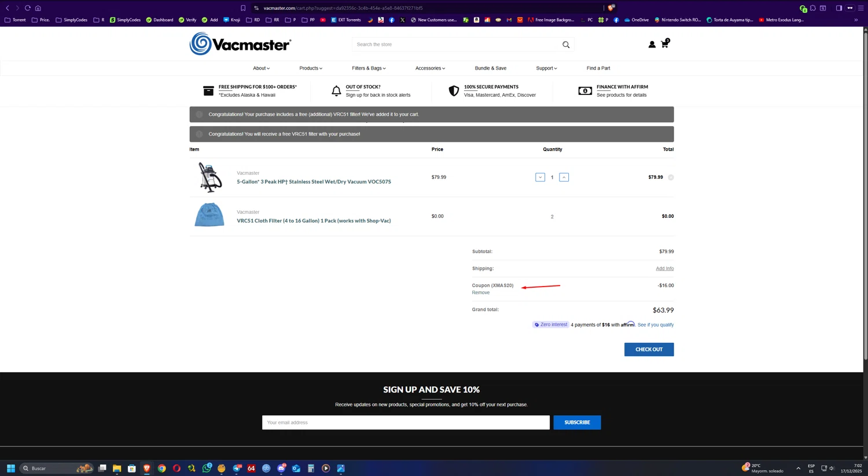Open File Explorer from taskbar
Screen dimensions: 868x476
[x=117, y=468]
